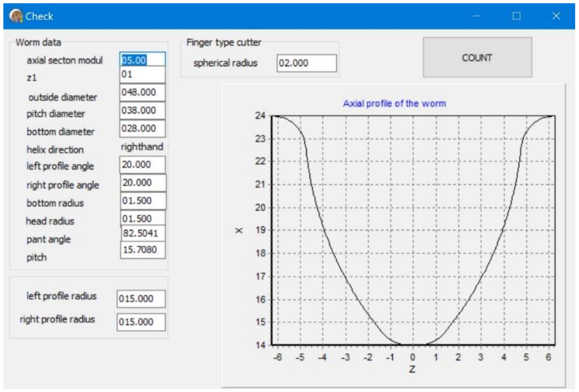The width and height of the screenshot is (579, 392).
Task: Click the z1 input field
Action: click(x=142, y=75)
